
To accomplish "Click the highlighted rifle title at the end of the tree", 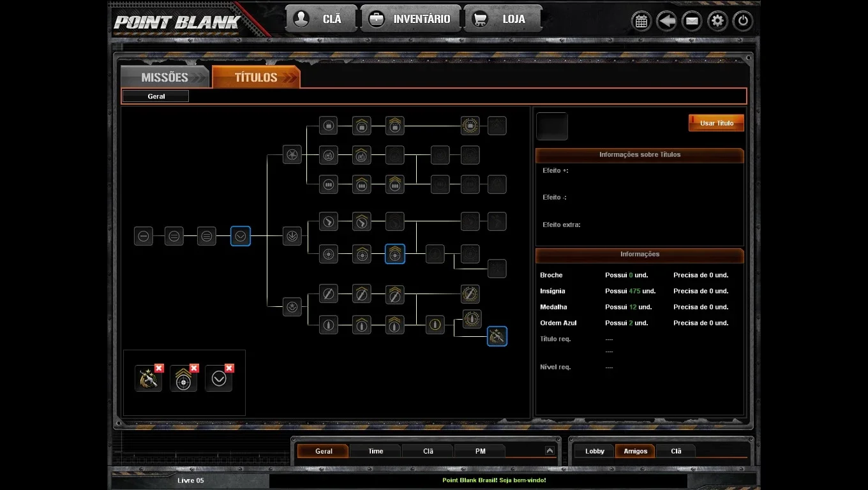I will coord(497,336).
